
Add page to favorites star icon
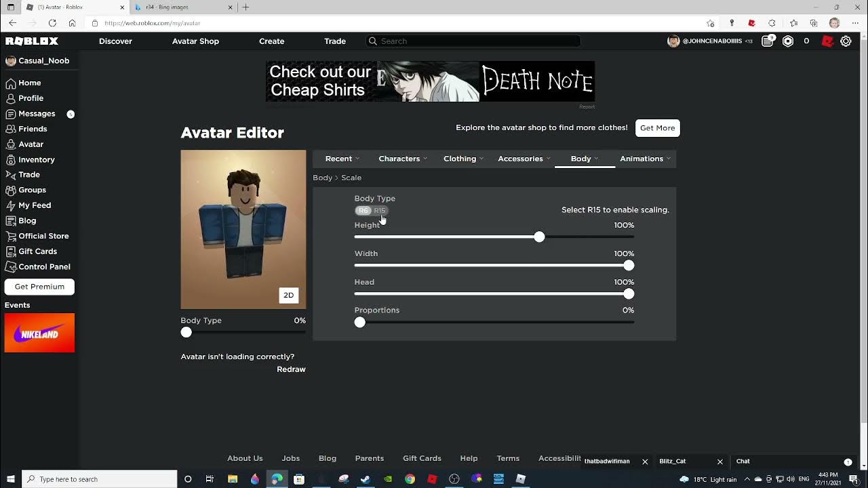[x=710, y=23]
